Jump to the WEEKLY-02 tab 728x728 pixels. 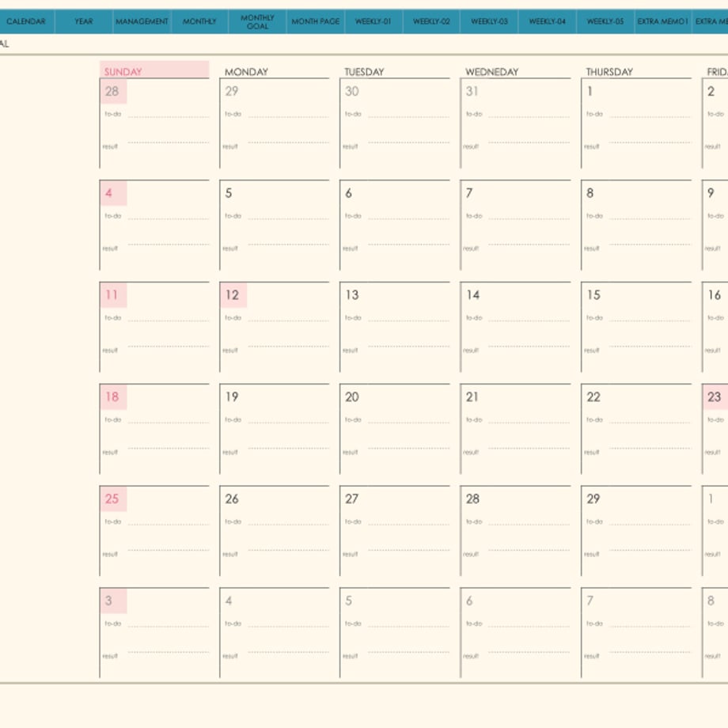pyautogui.click(x=431, y=21)
